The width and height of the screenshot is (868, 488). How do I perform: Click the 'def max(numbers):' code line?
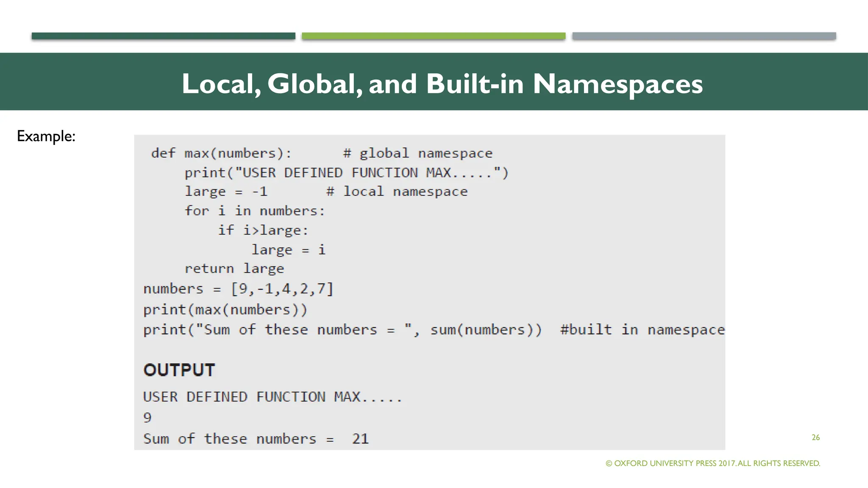(x=221, y=153)
